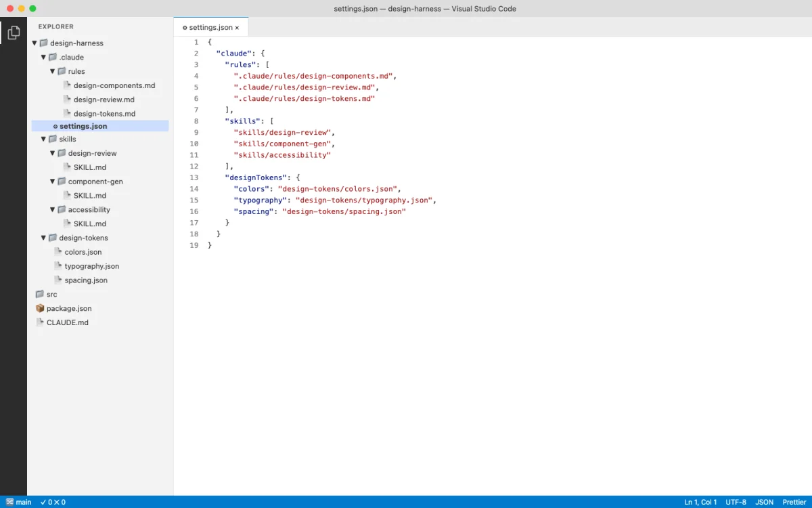This screenshot has width=812, height=508.
Task: Click line number 8 in the gutter
Action: click(x=196, y=121)
